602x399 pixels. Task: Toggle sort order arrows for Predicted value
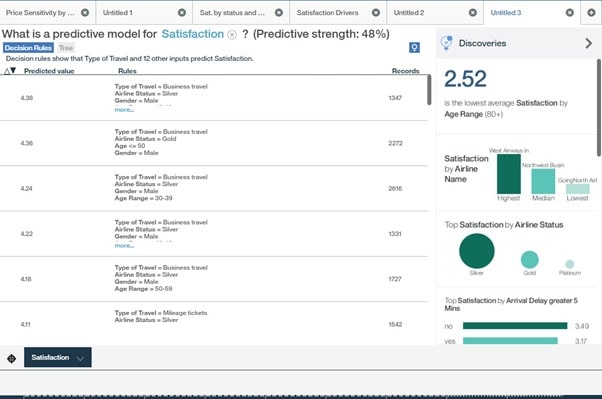coord(10,71)
